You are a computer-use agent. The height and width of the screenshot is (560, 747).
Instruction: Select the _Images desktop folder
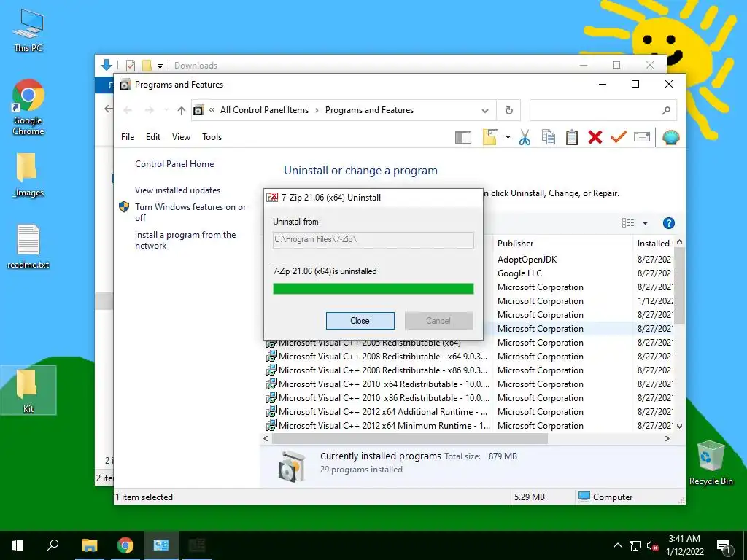point(28,175)
